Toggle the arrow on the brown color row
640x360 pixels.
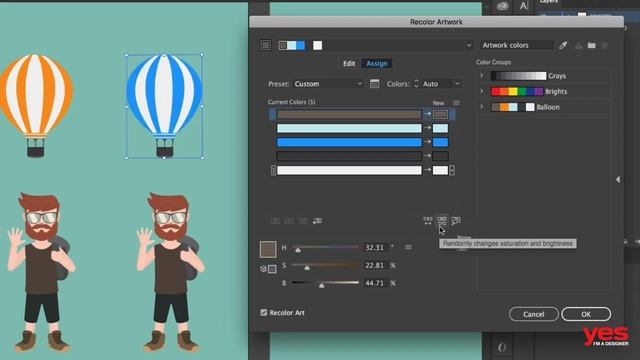click(x=427, y=114)
